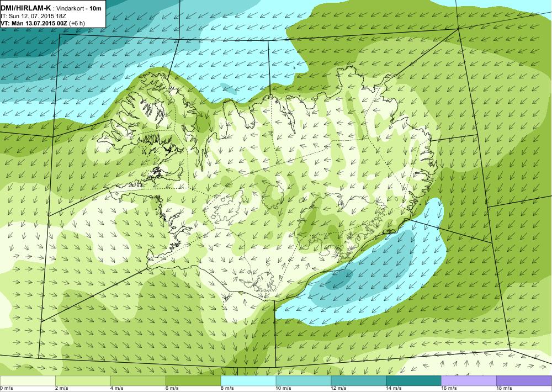Click the "8 m/s" legend label
552x392 pixels.
(x=227, y=389)
